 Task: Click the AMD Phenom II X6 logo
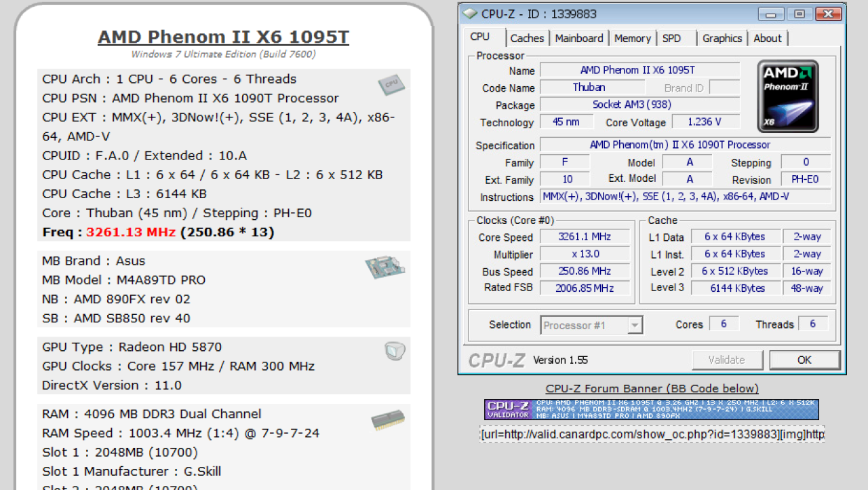[x=788, y=96]
